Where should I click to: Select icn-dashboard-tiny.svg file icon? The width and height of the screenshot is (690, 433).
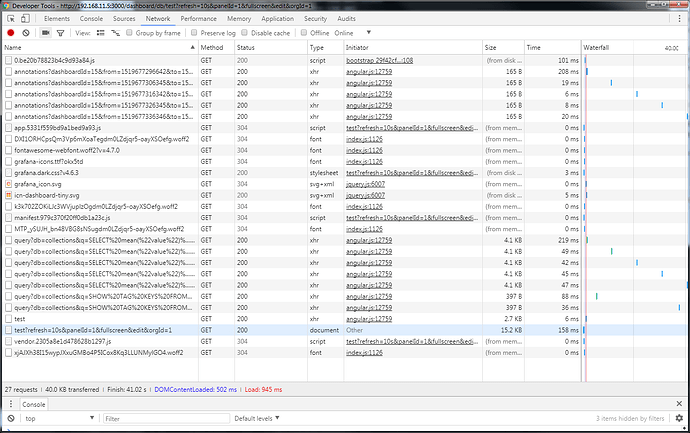point(8,195)
